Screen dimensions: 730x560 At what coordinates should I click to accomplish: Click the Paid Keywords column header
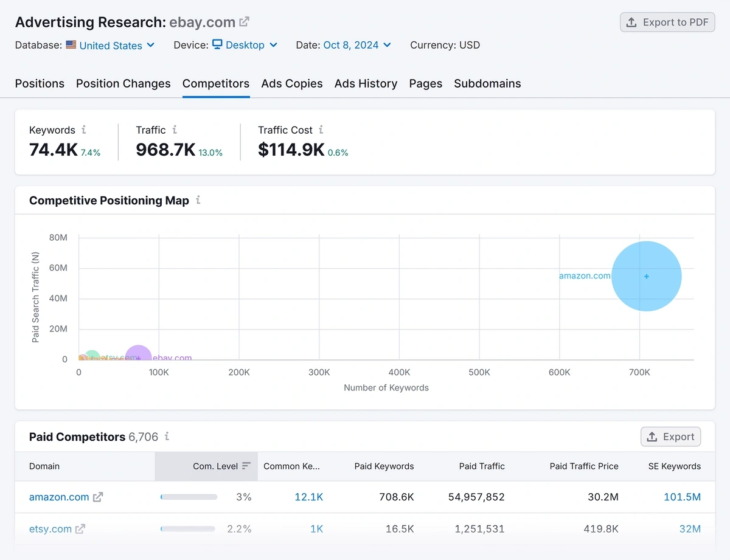[x=384, y=466]
